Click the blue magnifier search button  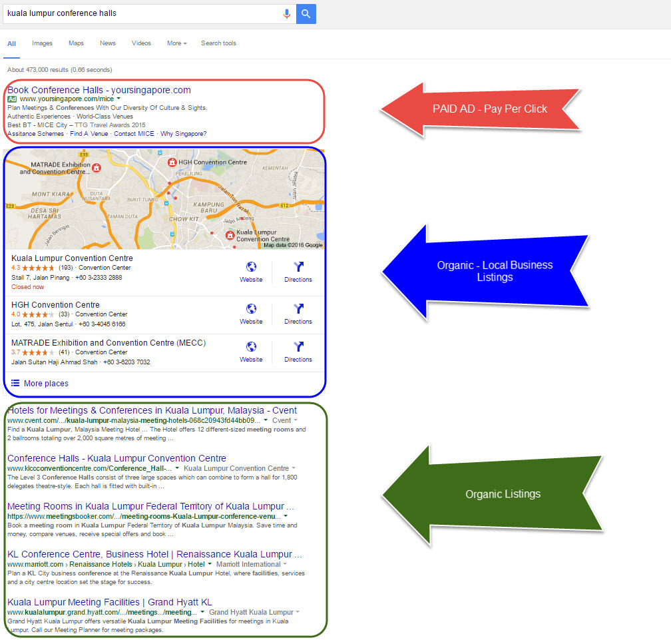coord(306,14)
